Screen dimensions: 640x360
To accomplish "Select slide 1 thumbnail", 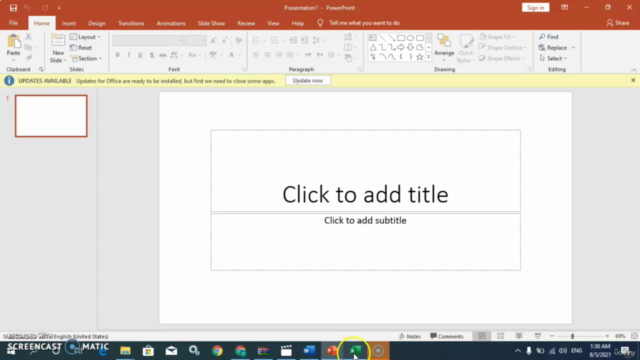I will coord(51,116).
